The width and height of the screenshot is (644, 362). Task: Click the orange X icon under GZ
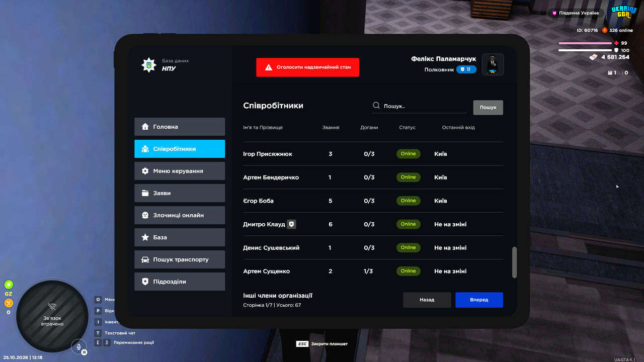click(x=9, y=303)
